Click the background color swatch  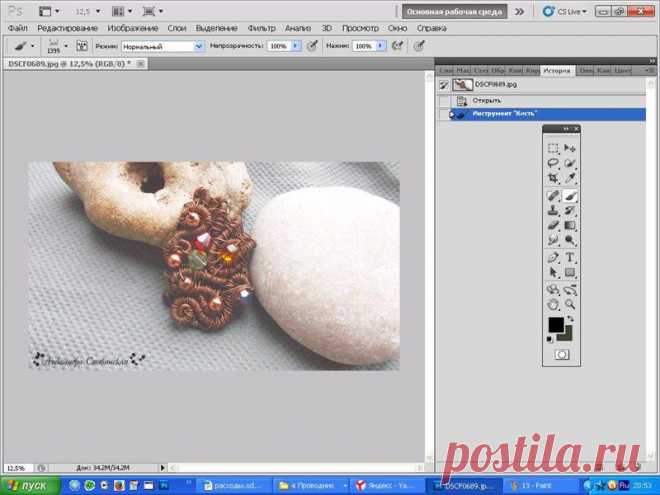tap(567, 335)
